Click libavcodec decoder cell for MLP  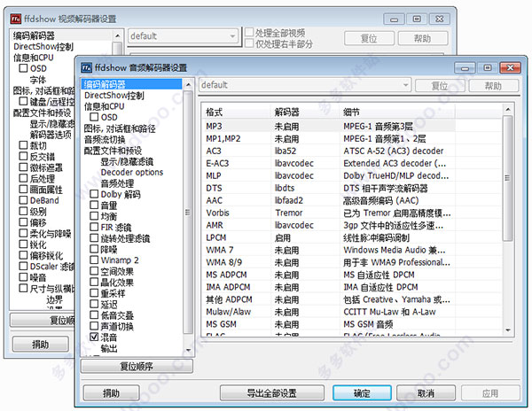pyautogui.click(x=293, y=175)
